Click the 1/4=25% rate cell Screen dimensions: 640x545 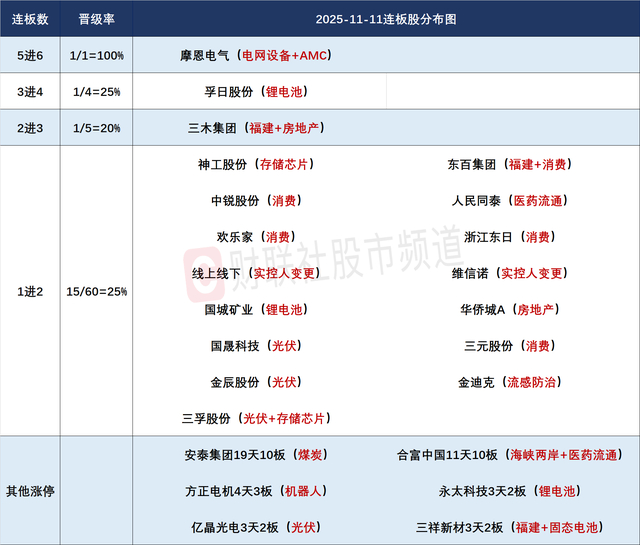96,92
